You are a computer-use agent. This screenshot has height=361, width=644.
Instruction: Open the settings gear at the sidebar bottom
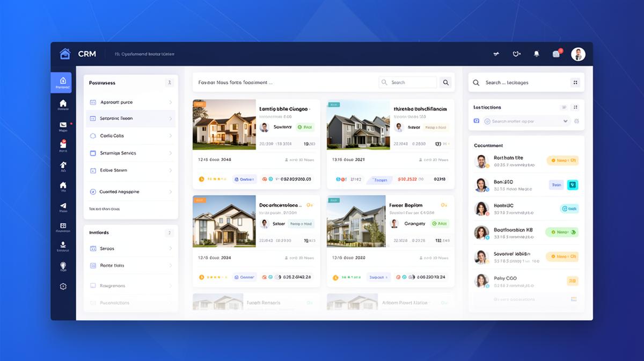pos(63,286)
